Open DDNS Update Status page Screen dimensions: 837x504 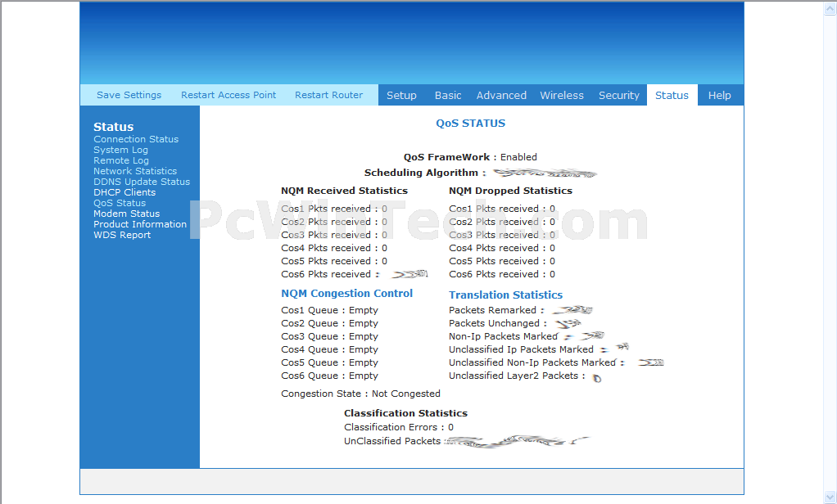tap(142, 182)
